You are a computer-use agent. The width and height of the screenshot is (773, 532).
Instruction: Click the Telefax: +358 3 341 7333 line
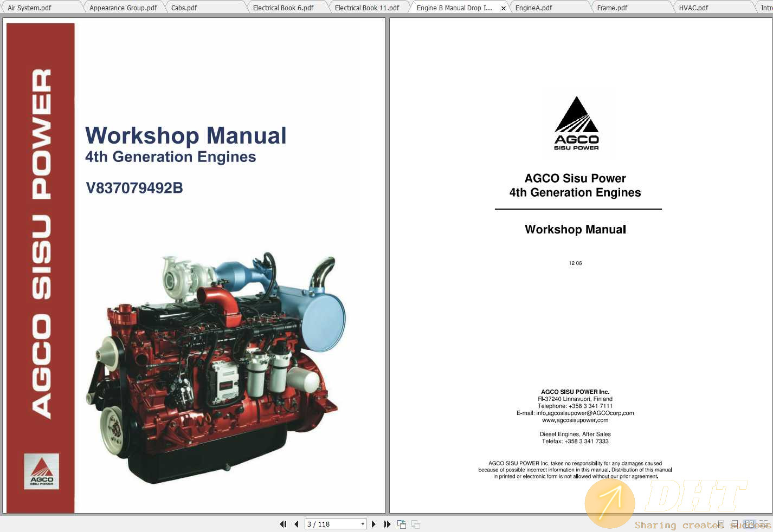[575, 441]
